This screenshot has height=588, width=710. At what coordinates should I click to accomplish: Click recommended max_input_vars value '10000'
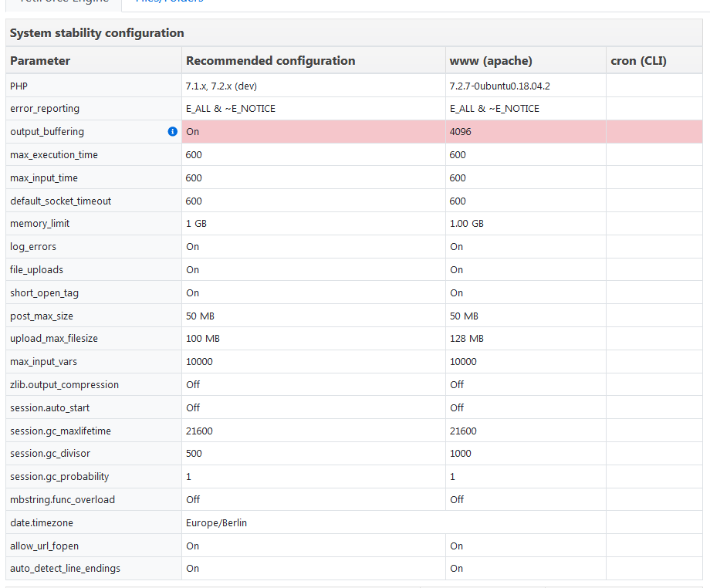click(199, 362)
